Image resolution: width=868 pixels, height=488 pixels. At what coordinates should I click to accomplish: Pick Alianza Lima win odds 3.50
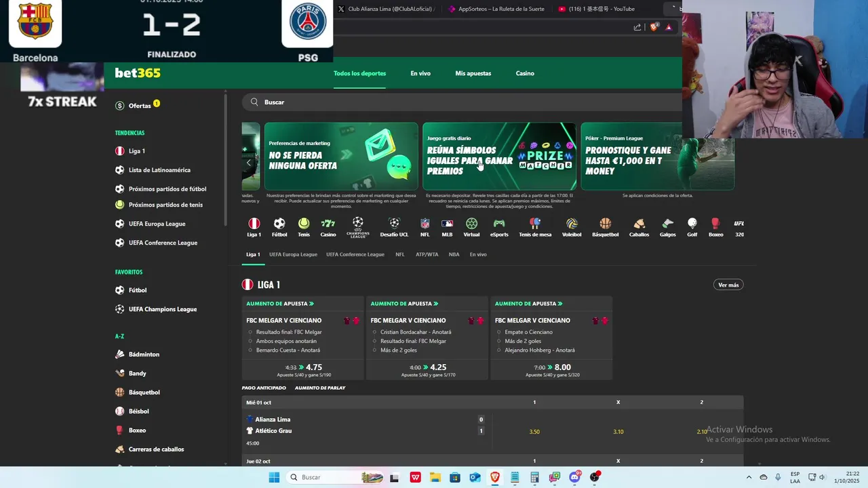click(x=534, y=432)
